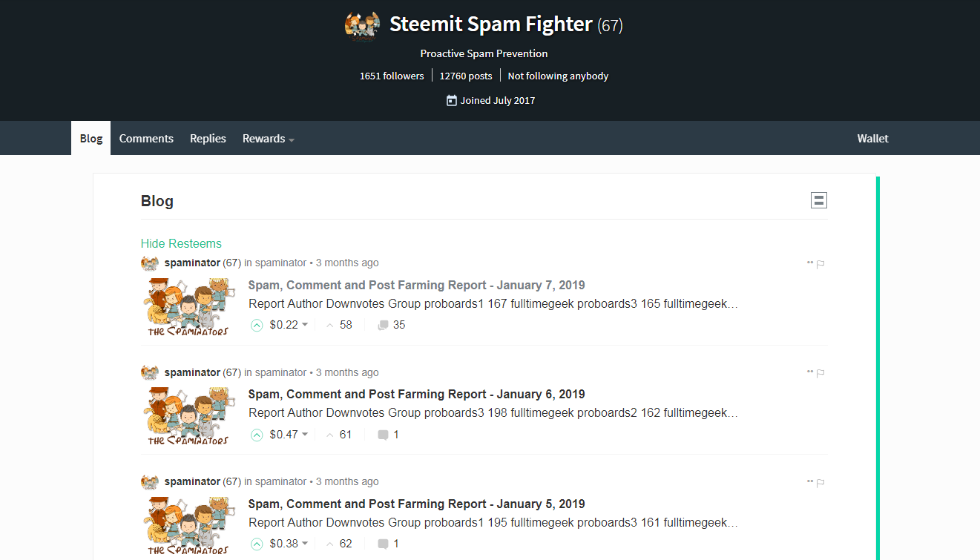Image resolution: width=980 pixels, height=560 pixels.
Task: Open the $0.22 payout details dropdown
Action: 304,325
